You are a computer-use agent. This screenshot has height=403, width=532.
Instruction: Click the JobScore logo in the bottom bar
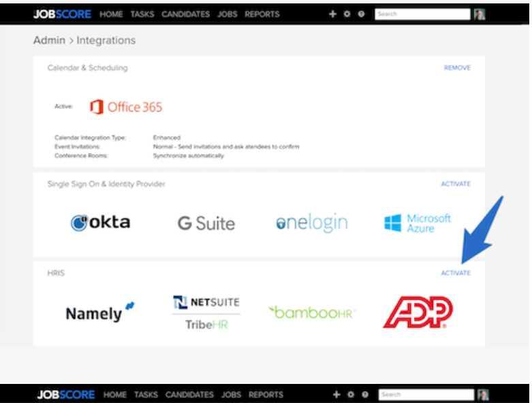point(66,395)
